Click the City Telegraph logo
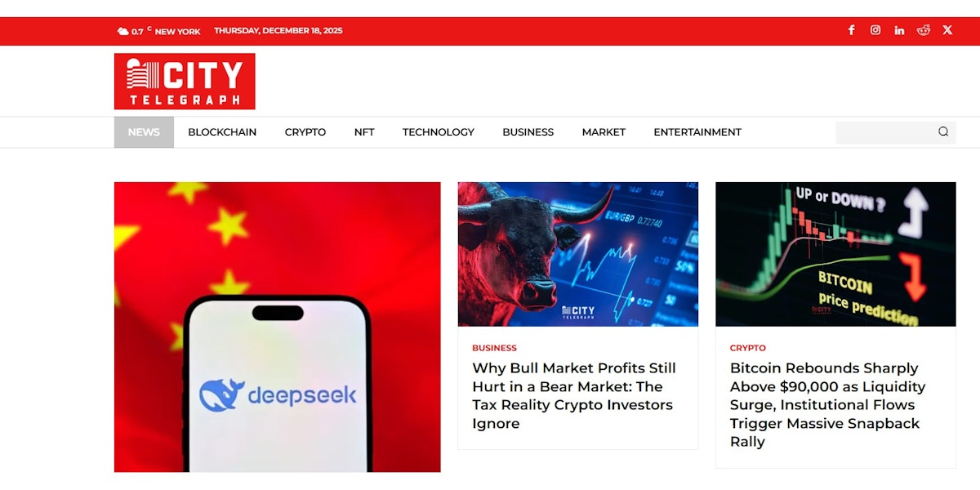Viewport: 980px width, 490px height. [x=185, y=81]
